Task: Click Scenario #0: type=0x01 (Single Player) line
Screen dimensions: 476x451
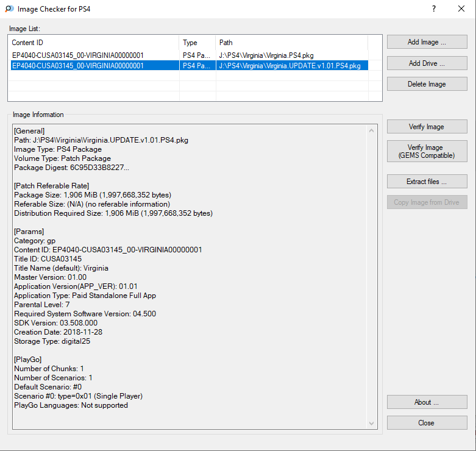Action: click(x=79, y=396)
